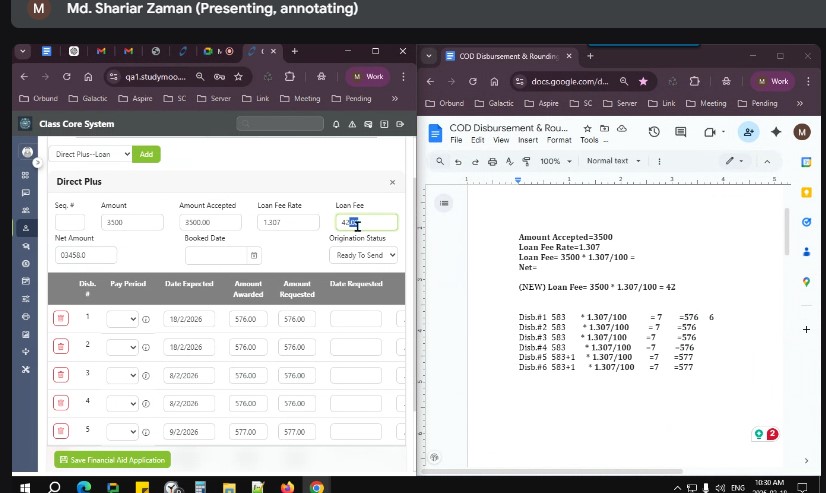Open the Insert menu in Google Docs
The width and height of the screenshot is (826, 493).
pos(529,140)
